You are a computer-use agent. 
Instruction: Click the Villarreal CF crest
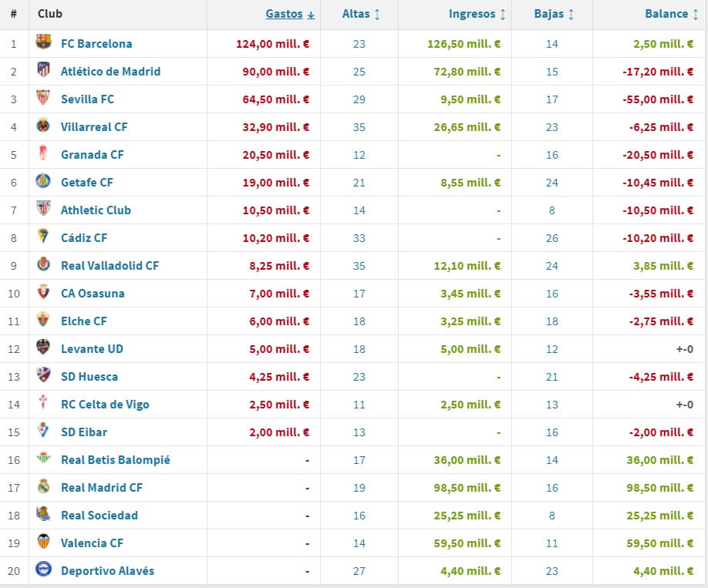coord(43,125)
